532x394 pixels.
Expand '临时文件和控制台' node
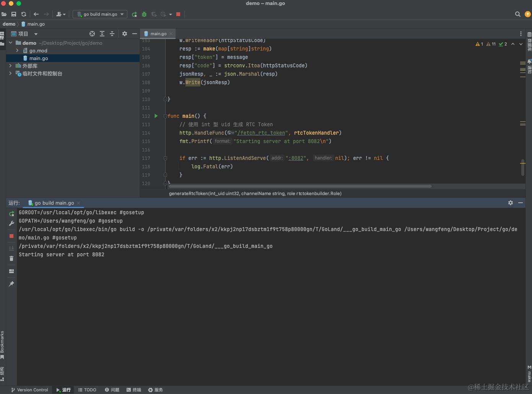tap(10, 73)
